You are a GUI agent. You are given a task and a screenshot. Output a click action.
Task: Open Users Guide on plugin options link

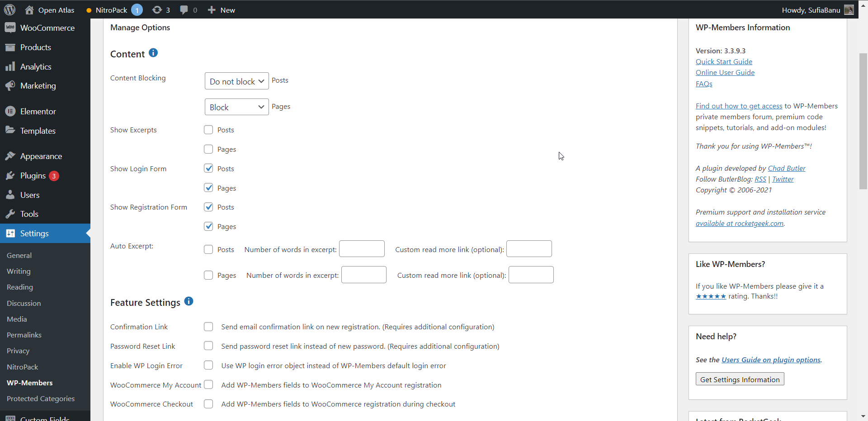pos(771,360)
